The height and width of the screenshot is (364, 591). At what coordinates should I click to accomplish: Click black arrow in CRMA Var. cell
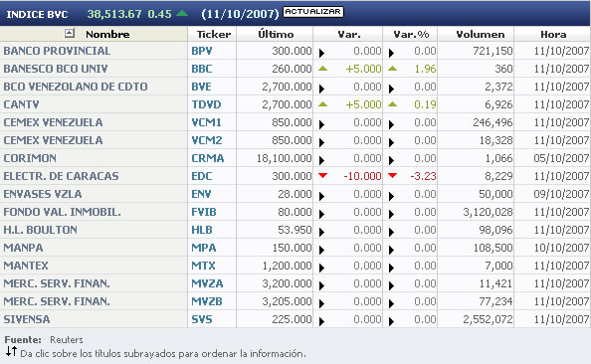[321, 160]
